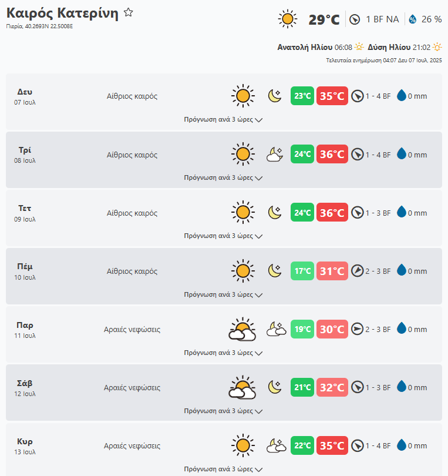The width and height of the screenshot is (448, 476).
Task: Click the sunset icon after 21:02
Action: (x=437, y=47)
